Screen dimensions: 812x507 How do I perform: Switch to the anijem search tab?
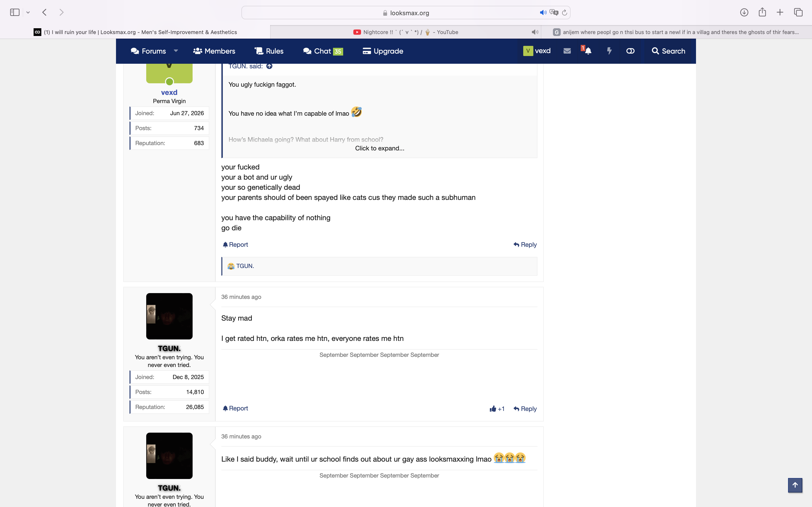tap(676, 32)
